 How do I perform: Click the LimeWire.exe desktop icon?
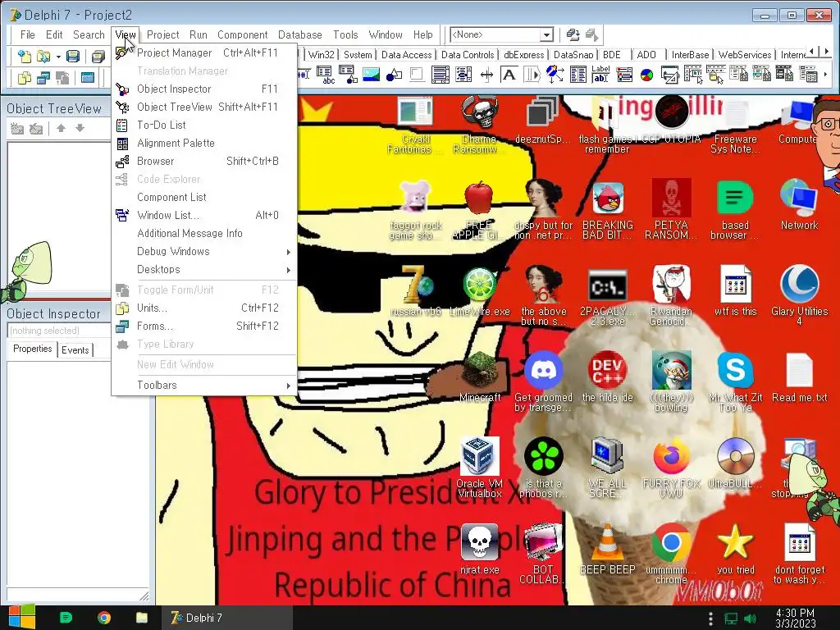(479, 292)
